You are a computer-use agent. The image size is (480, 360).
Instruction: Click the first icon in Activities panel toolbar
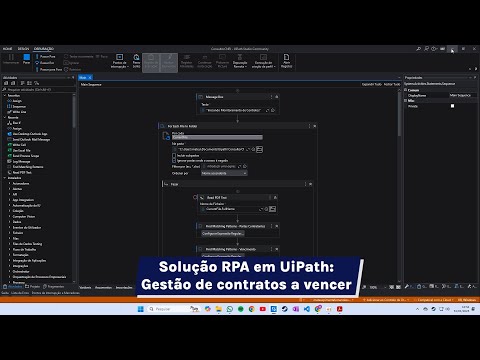click(x=6, y=83)
